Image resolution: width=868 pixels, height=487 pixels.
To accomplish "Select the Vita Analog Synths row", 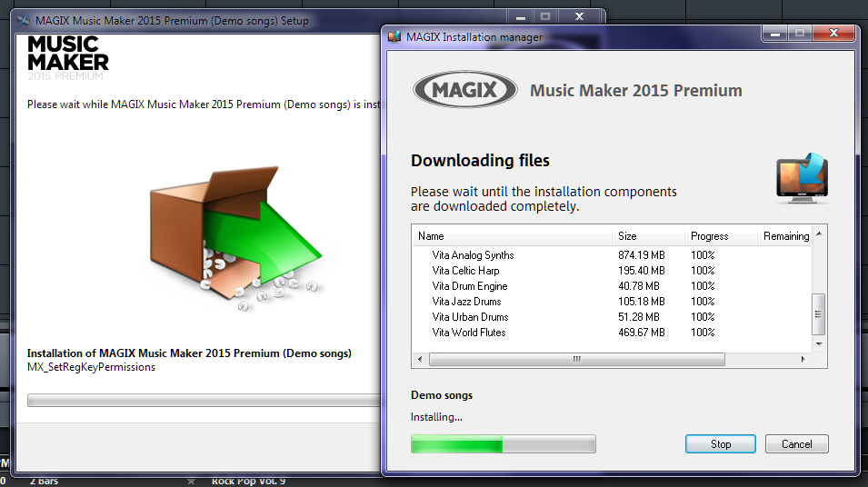I will tap(612, 255).
